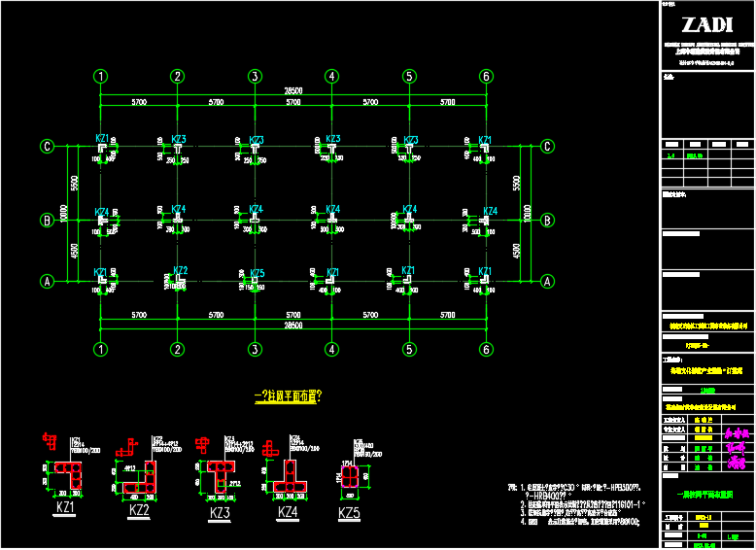The width and height of the screenshot is (756, 550).
Task: Select the 10000 dimension right of the plan
Action: [527, 214]
